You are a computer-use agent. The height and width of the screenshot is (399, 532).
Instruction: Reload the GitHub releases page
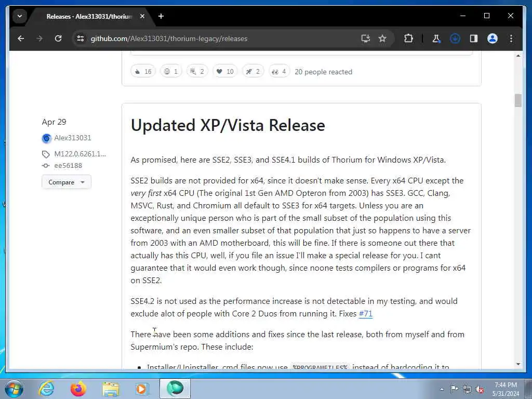58,38
